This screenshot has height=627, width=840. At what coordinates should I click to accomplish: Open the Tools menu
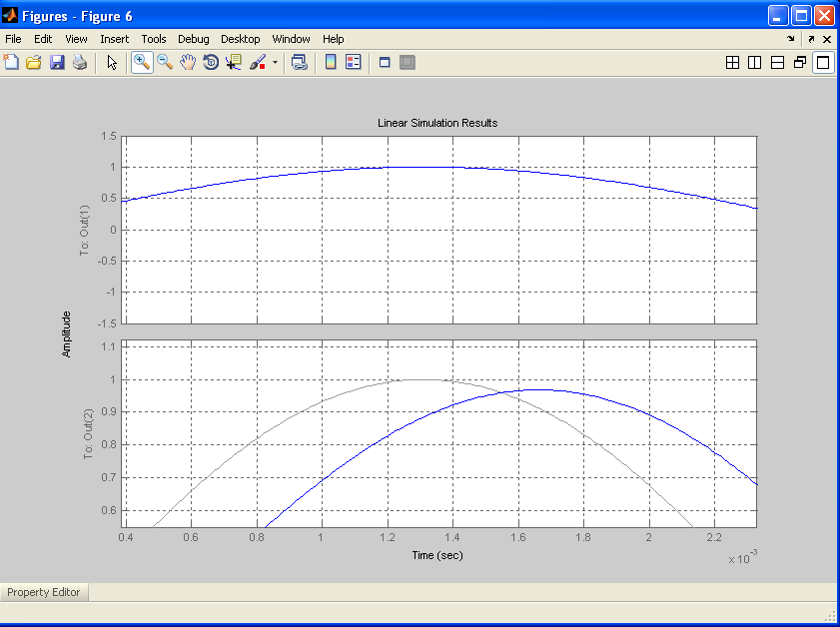pos(154,39)
